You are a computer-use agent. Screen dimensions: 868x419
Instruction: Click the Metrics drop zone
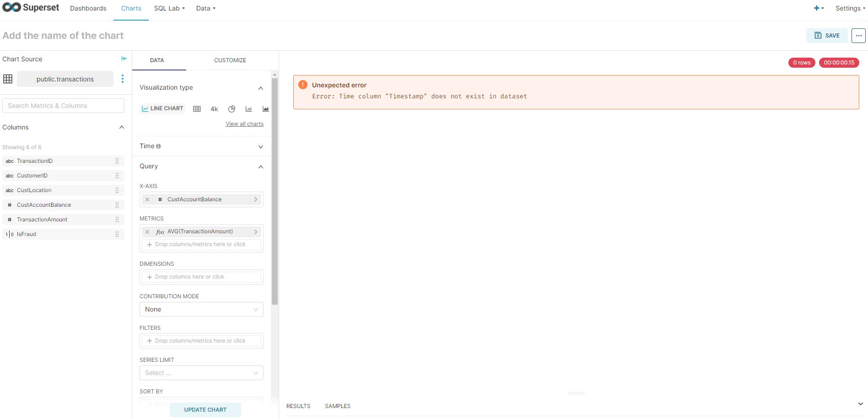201,245
